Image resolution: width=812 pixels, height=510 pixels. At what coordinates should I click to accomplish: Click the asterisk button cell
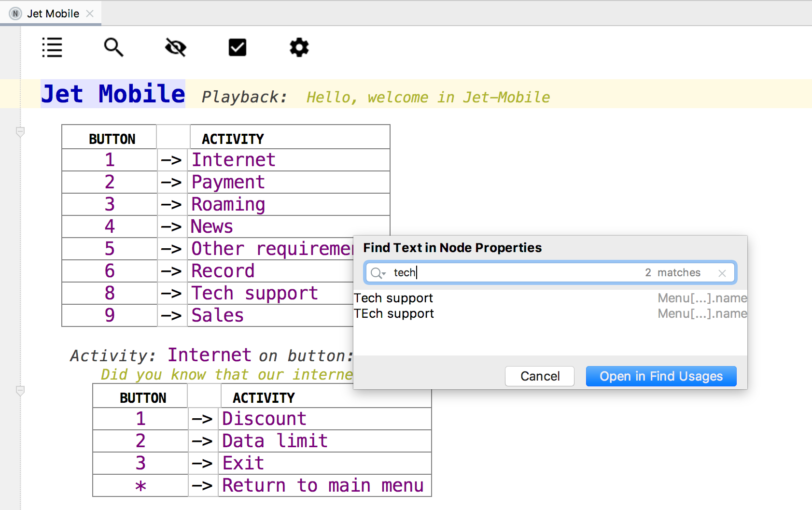(140, 486)
